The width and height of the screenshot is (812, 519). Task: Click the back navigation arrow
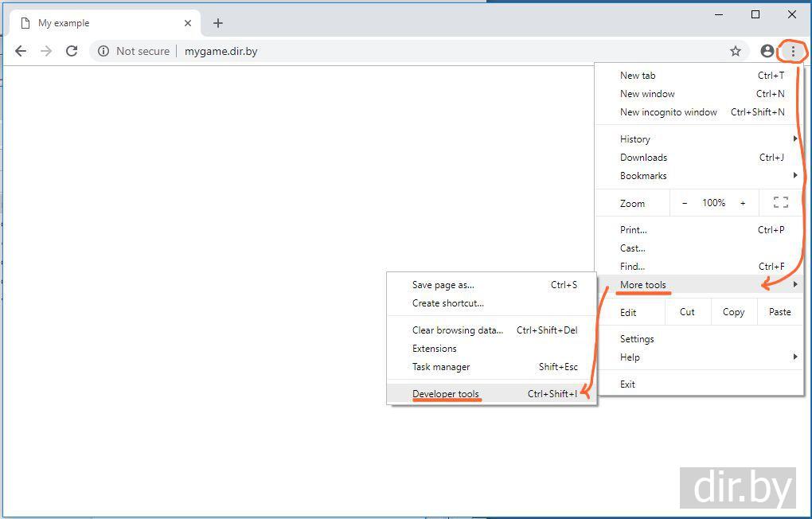point(21,51)
